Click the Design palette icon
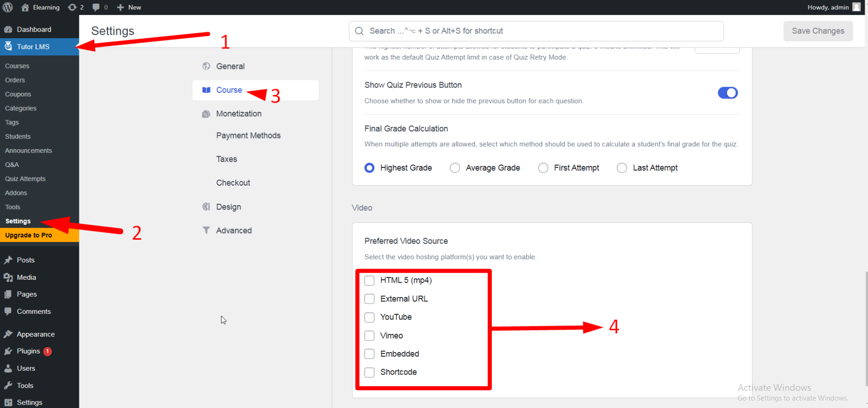Viewport: 868px width, 408px height. (206, 207)
